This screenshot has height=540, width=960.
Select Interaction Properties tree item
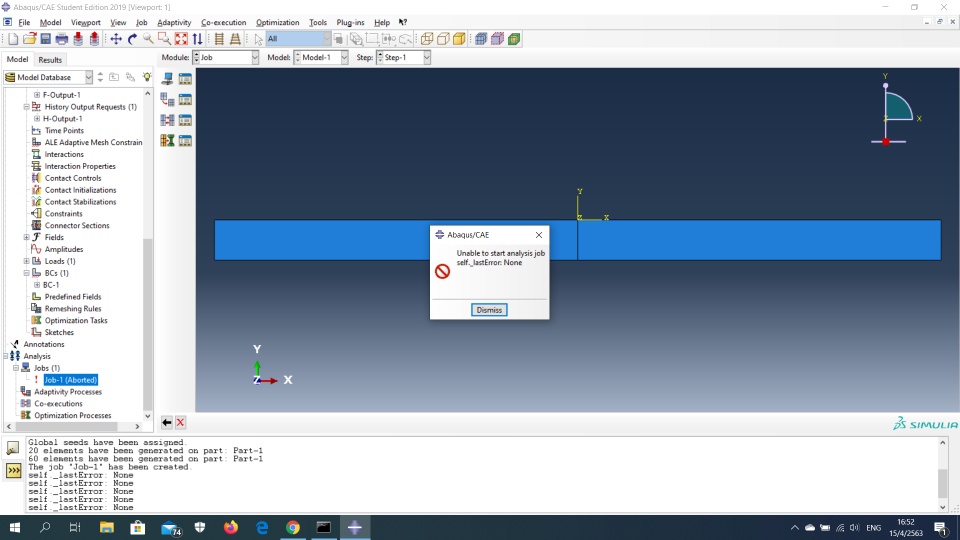coord(80,167)
